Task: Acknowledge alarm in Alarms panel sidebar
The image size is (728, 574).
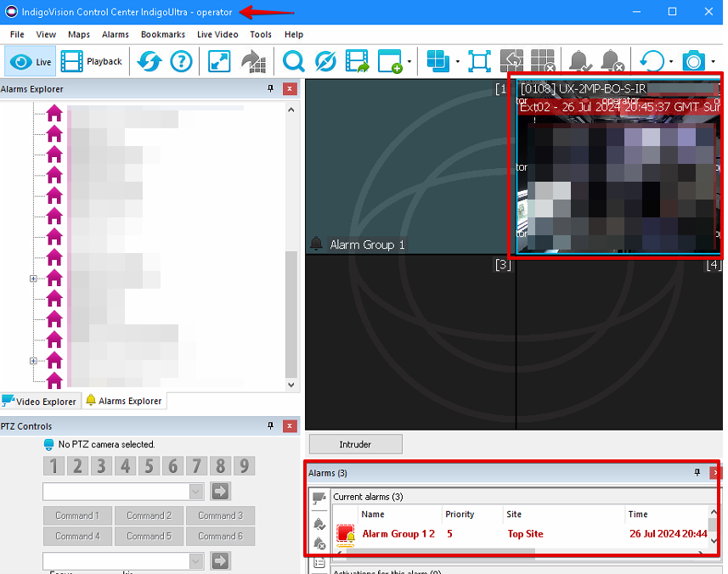Action: pos(319,524)
